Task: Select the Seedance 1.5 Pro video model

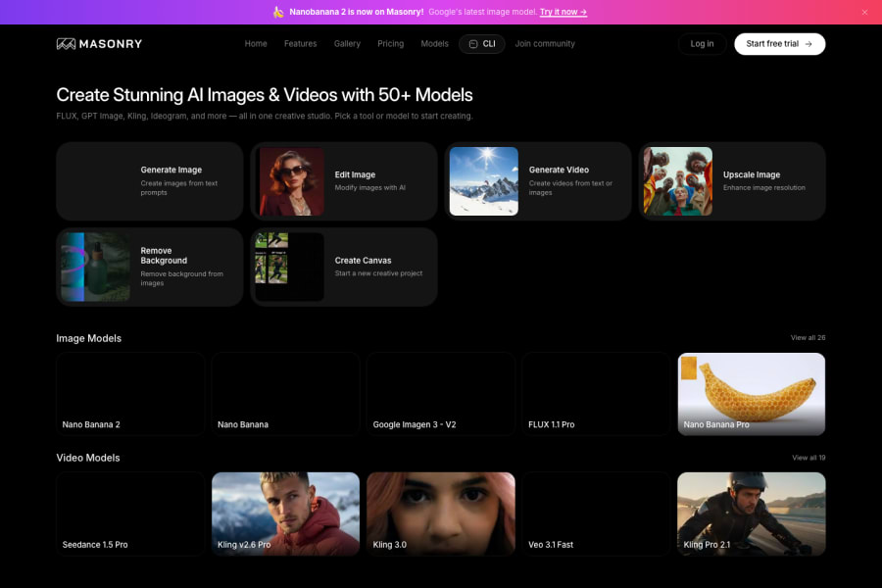Action: click(x=130, y=514)
